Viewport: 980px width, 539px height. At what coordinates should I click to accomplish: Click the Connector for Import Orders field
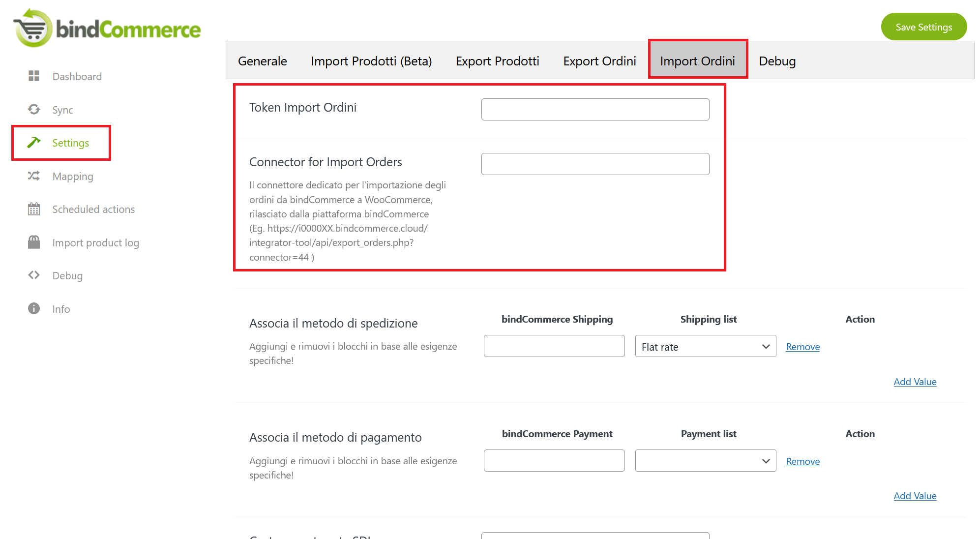click(x=595, y=164)
